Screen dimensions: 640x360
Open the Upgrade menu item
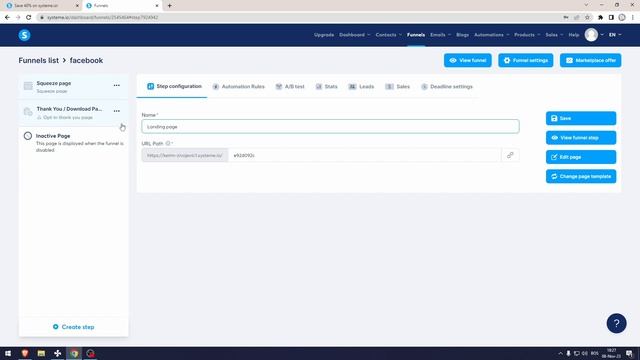click(x=324, y=35)
